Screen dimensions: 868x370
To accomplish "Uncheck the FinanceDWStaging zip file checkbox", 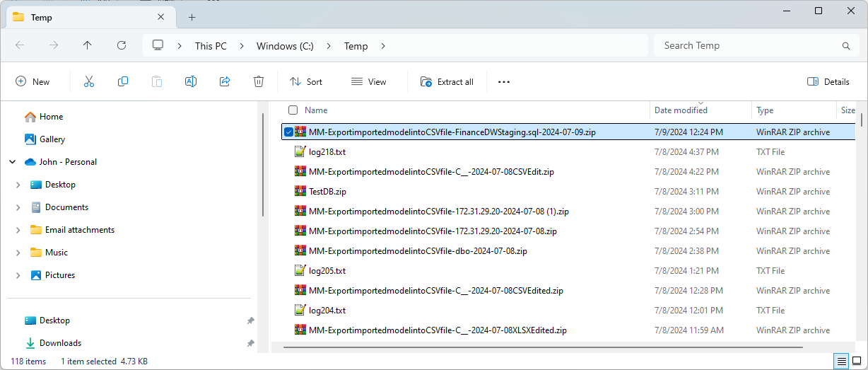I will [x=288, y=132].
